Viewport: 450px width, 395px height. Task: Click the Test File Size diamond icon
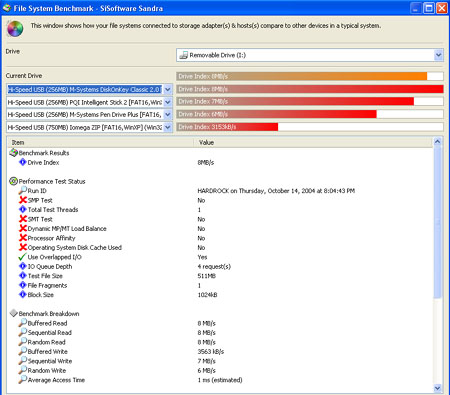pos(22,276)
